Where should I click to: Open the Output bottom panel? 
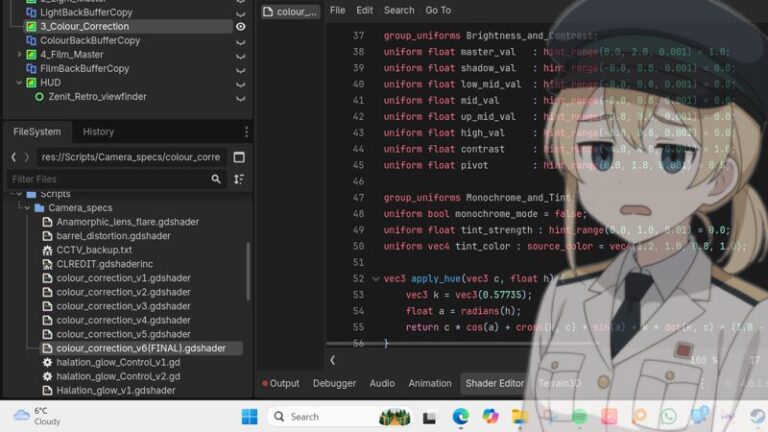(x=281, y=384)
